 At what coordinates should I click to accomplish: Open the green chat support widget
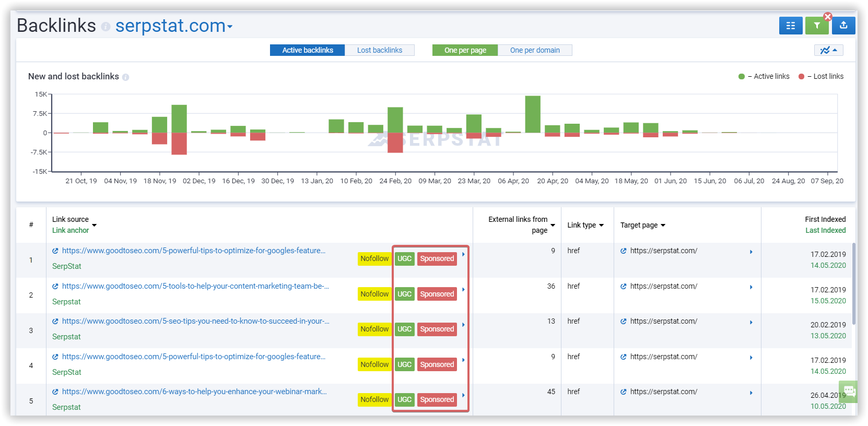[849, 391]
